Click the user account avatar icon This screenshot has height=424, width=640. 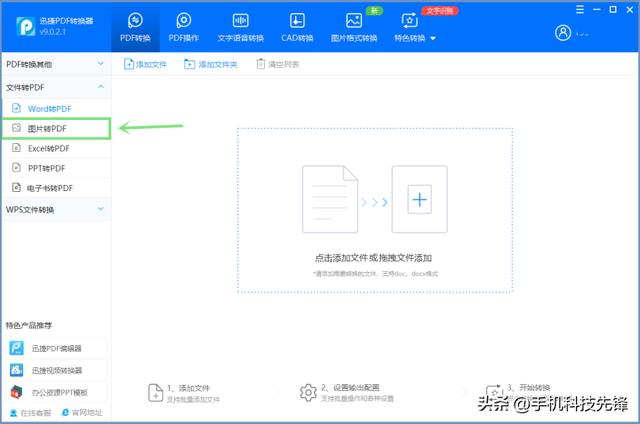tap(563, 33)
